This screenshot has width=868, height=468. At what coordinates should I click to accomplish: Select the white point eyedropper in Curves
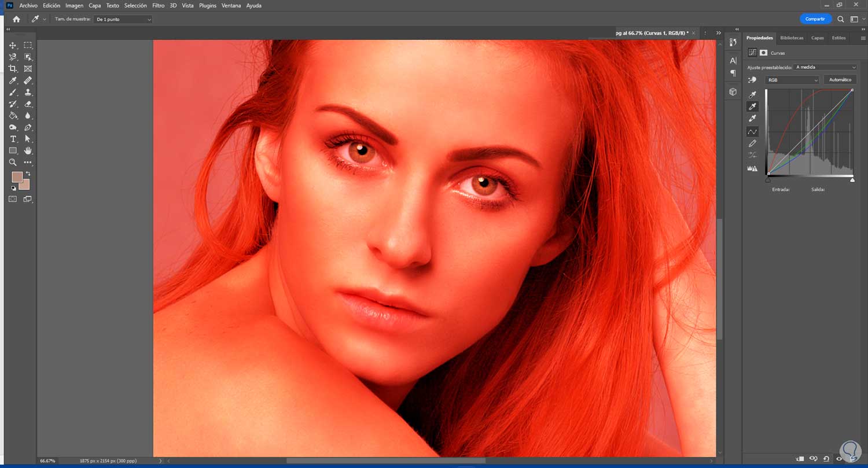753,119
